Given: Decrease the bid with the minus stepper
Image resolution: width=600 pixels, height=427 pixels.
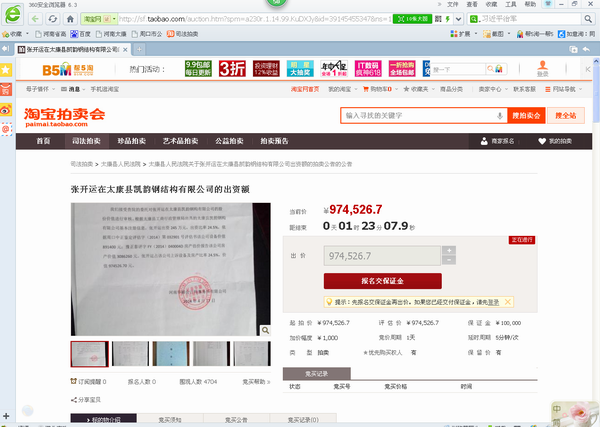Looking at the screenshot, I should (x=449, y=260).
